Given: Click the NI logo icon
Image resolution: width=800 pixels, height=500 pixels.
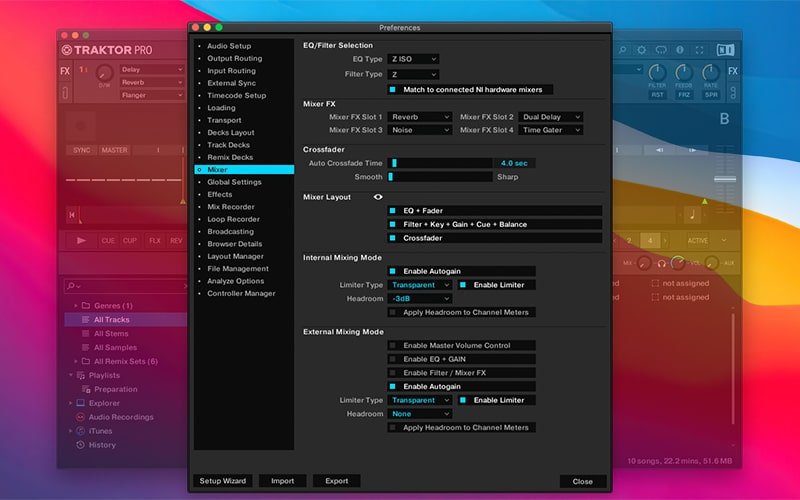Looking at the screenshot, I should click(x=726, y=49).
